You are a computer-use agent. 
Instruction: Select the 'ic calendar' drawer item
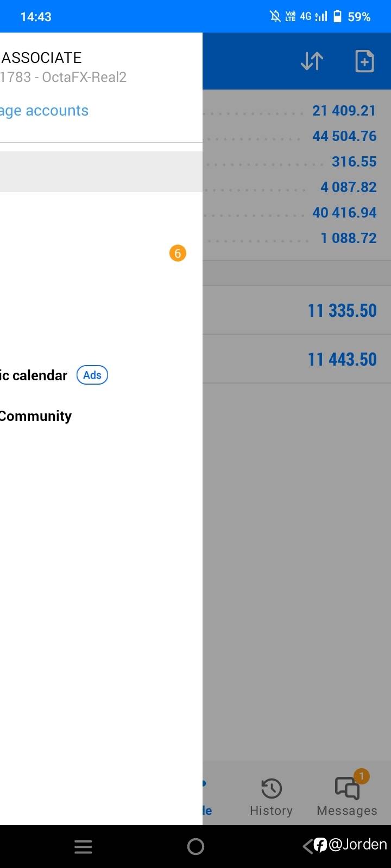click(34, 375)
